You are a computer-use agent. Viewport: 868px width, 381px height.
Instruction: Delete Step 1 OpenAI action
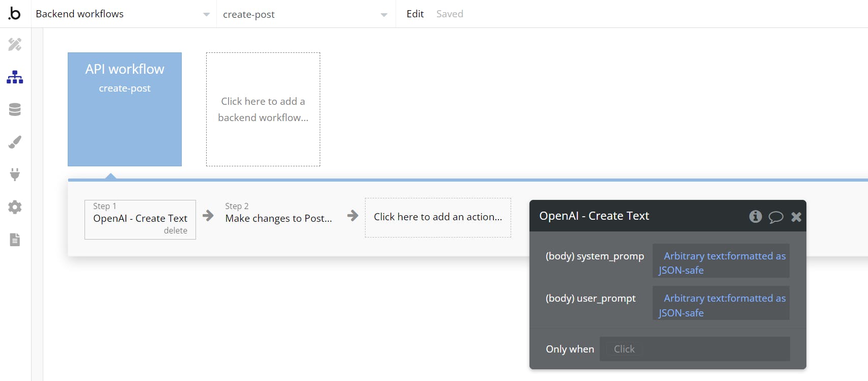[176, 230]
